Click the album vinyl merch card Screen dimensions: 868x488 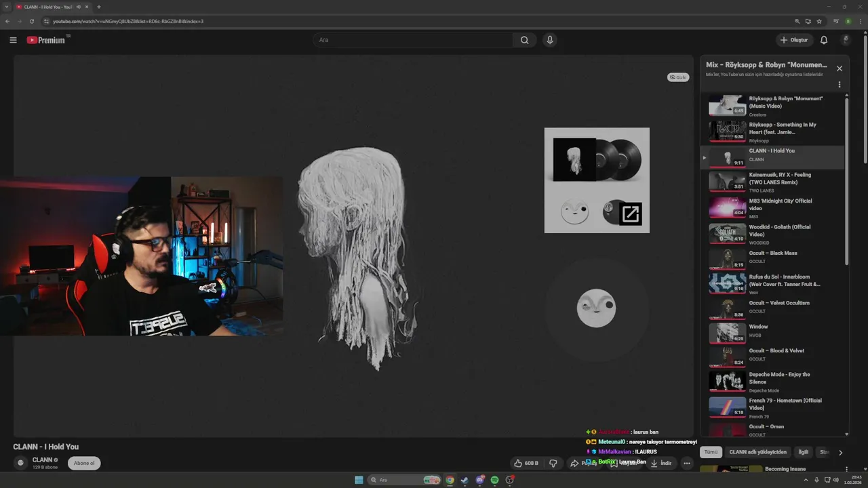pos(597,180)
